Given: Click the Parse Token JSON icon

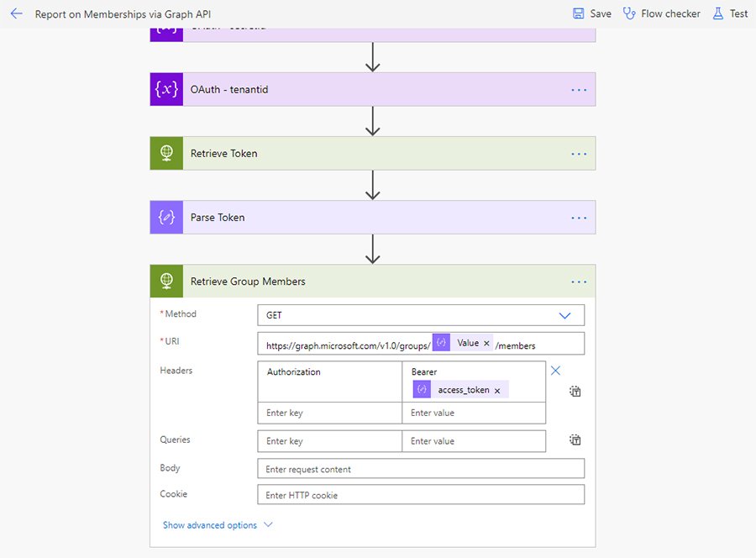Looking at the screenshot, I should coord(166,218).
